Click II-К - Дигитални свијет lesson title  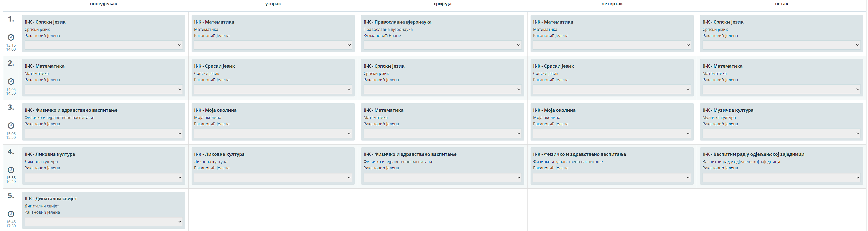coord(50,198)
